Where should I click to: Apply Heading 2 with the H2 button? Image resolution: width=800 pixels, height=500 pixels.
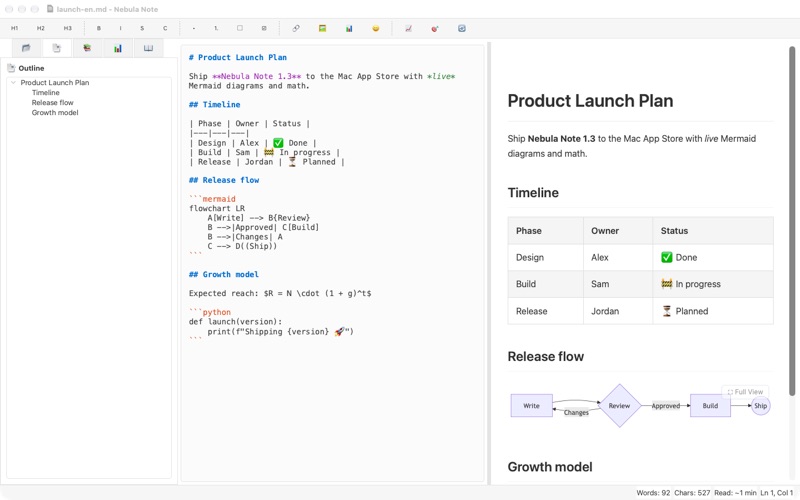click(41, 29)
